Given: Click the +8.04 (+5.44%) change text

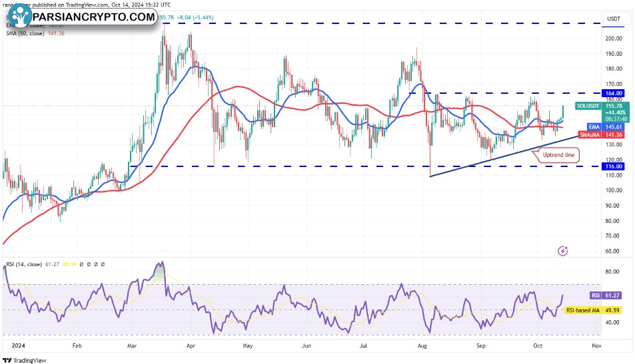Looking at the screenshot, I should click(196, 17).
